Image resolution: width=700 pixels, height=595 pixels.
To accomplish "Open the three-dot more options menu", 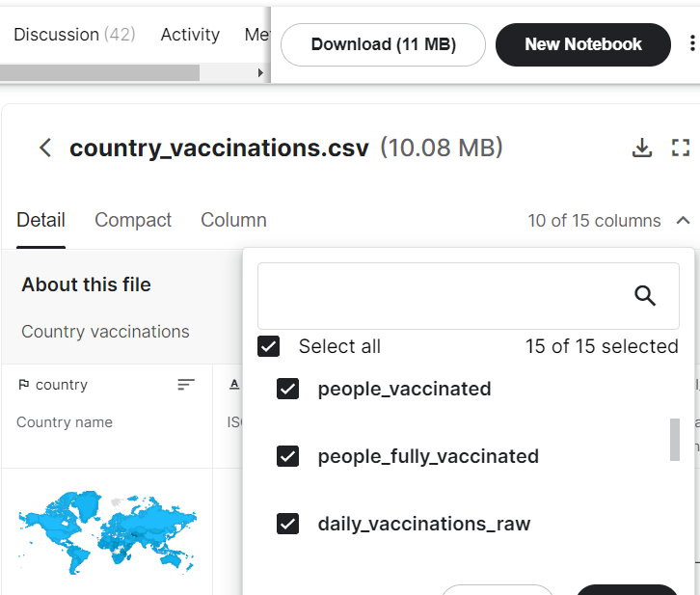I will pos(691,44).
